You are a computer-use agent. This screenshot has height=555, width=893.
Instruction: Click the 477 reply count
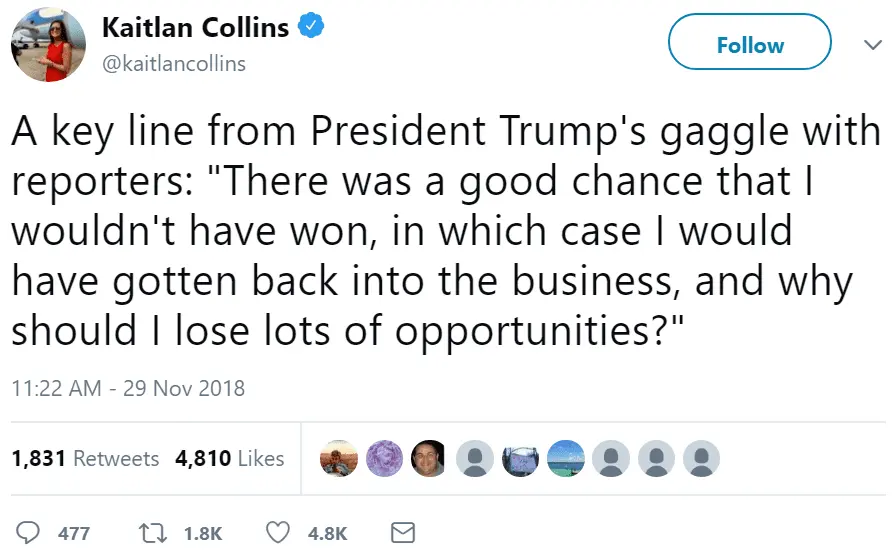[74, 533]
